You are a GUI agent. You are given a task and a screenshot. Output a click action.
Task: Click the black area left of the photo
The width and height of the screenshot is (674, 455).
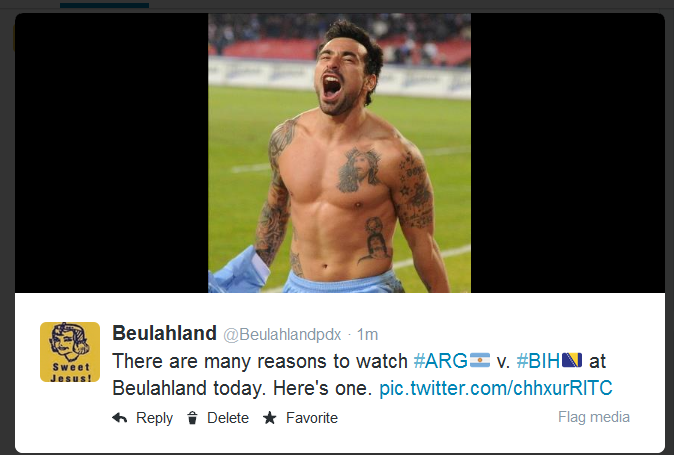tap(112, 153)
